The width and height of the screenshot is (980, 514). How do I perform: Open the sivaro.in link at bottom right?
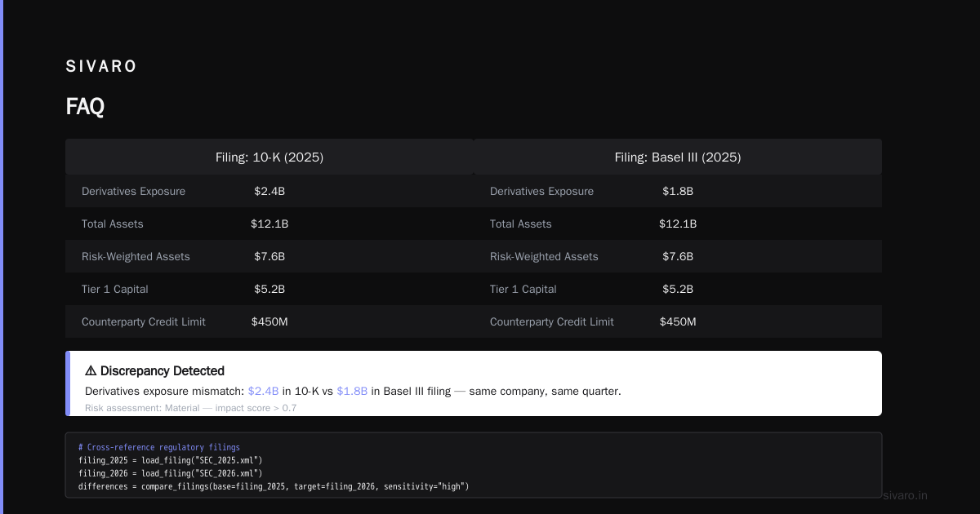tap(906, 495)
